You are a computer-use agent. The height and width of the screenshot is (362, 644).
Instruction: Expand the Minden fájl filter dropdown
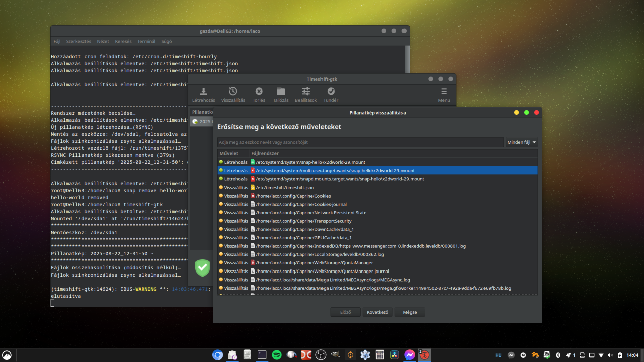(522, 142)
